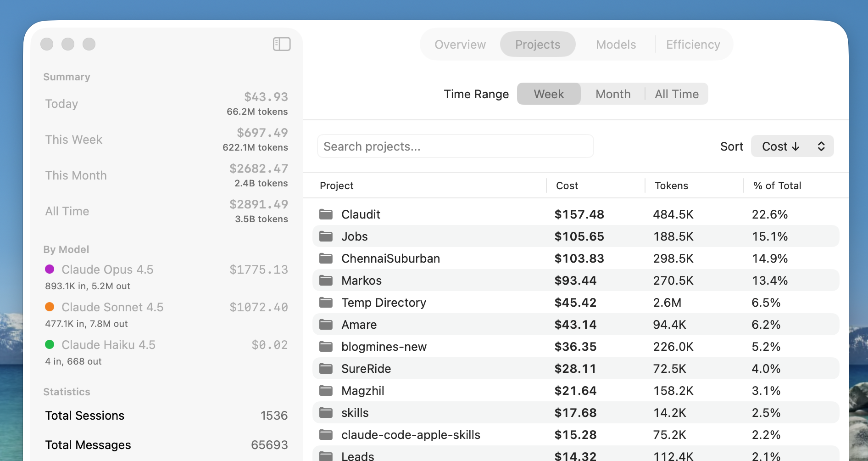868x461 pixels.
Task: Switch time range to All Time
Action: pos(676,94)
